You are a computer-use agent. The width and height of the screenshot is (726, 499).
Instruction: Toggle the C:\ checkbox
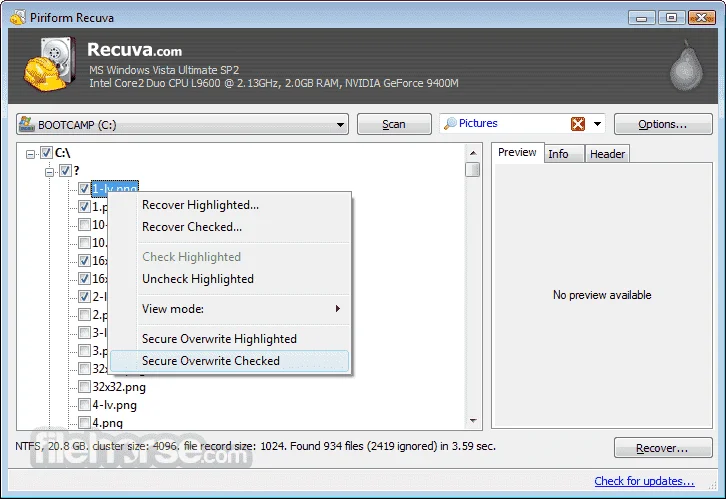tap(46, 152)
